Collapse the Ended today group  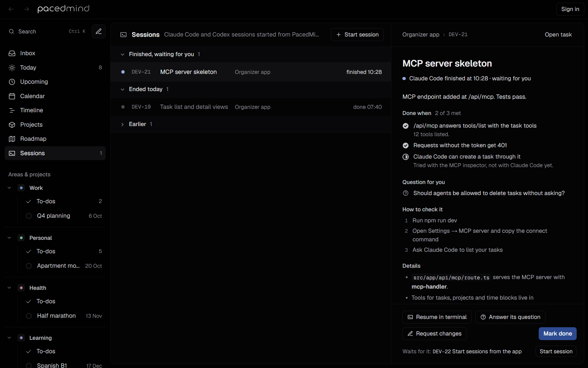(x=123, y=89)
